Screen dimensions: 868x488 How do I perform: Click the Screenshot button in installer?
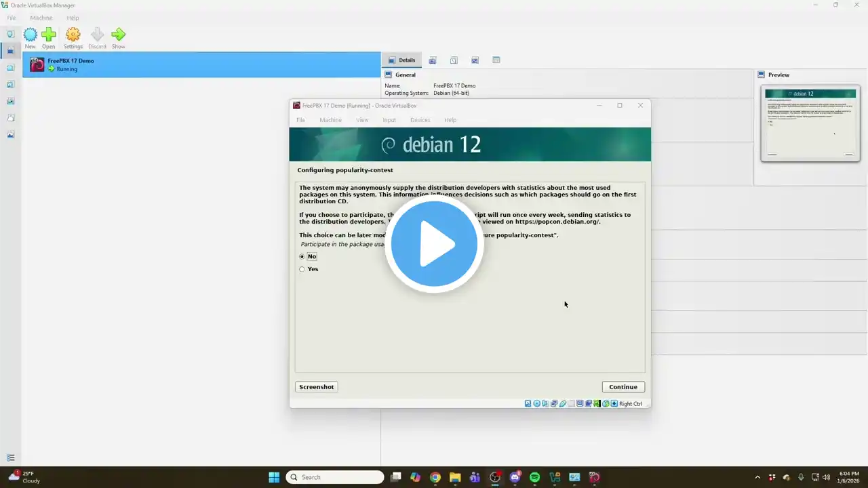point(316,387)
